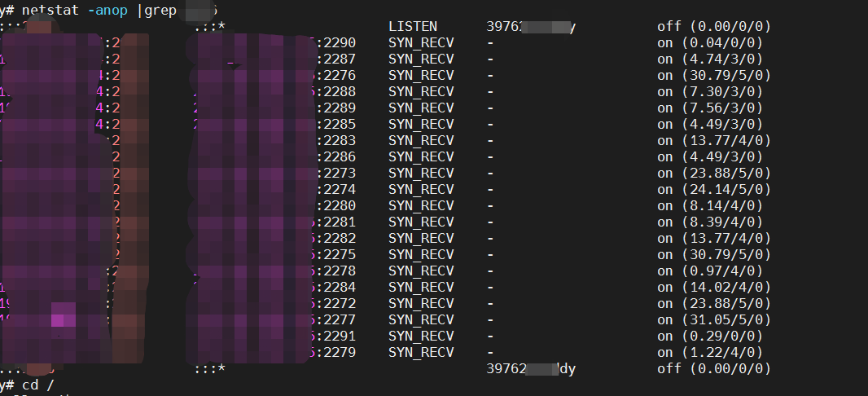Click the netstat -anop command text
This screenshot has height=396, width=868.
78,10
